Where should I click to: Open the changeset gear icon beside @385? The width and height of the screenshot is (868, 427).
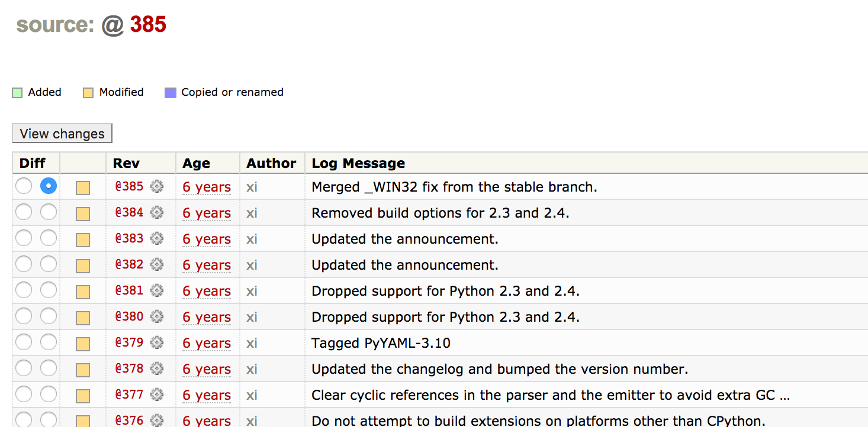[x=156, y=186]
